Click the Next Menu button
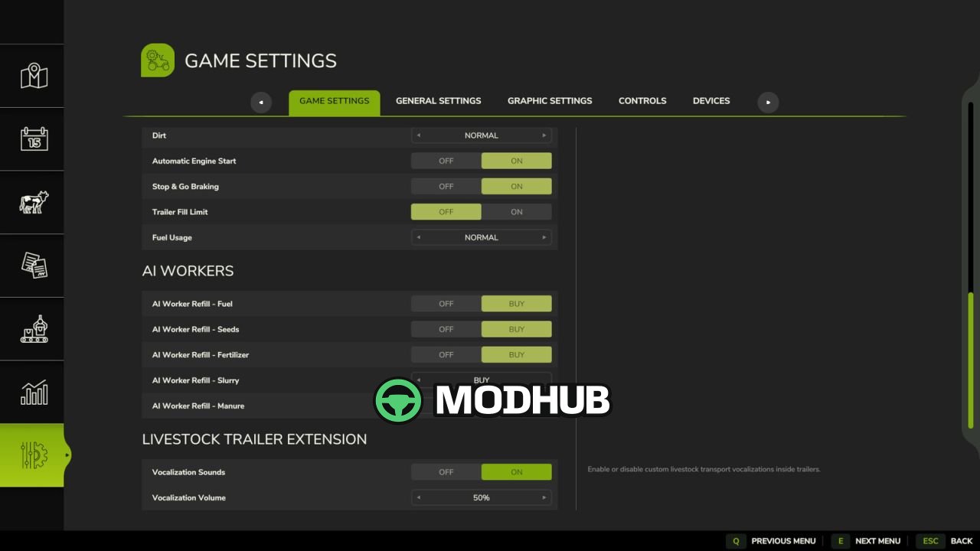The width and height of the screenshot is (980, 551). pos(867,541)
